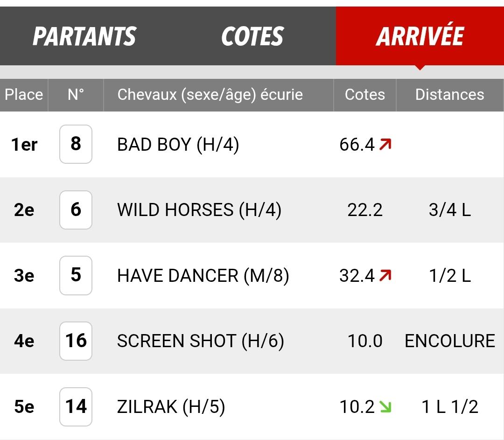
Task: Select number badge 16 for Screen Shot
Action: [x=76, y=341]
